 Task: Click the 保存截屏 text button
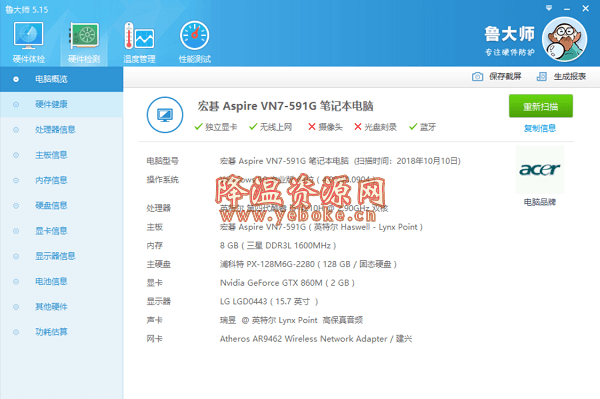click(505, 77)
